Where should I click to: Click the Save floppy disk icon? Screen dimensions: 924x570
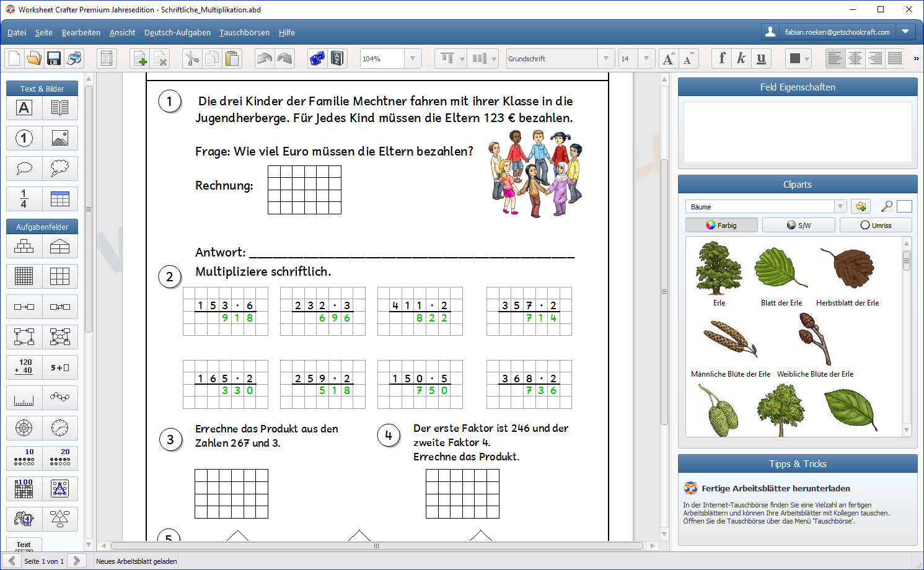point(54,59)
